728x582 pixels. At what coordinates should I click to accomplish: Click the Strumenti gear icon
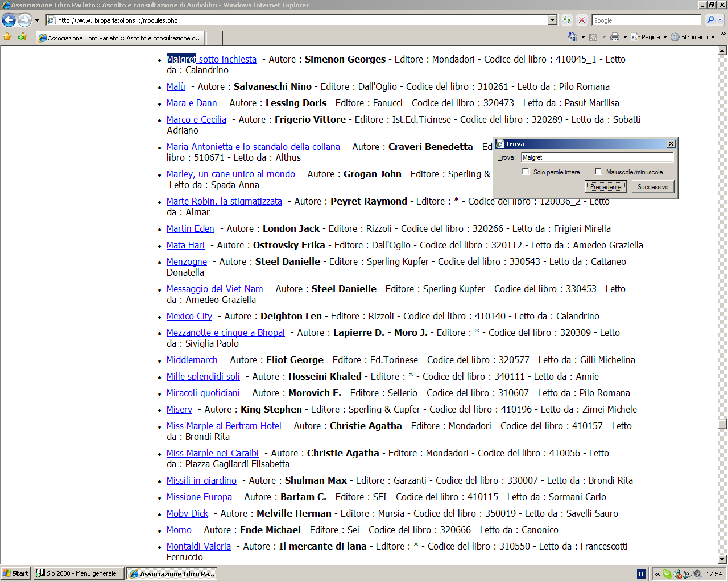pos(675,37)
